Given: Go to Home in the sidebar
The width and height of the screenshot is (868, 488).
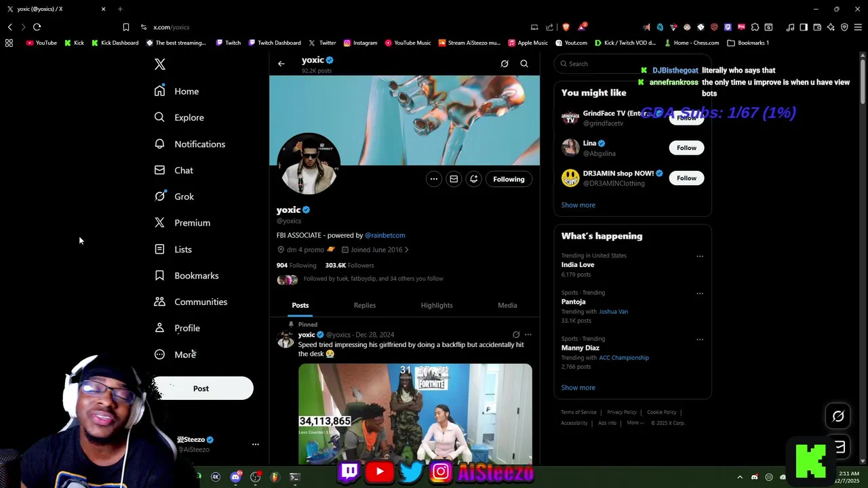Looking at the screenshot, I should pyautogui.click(x=176, y=91).
